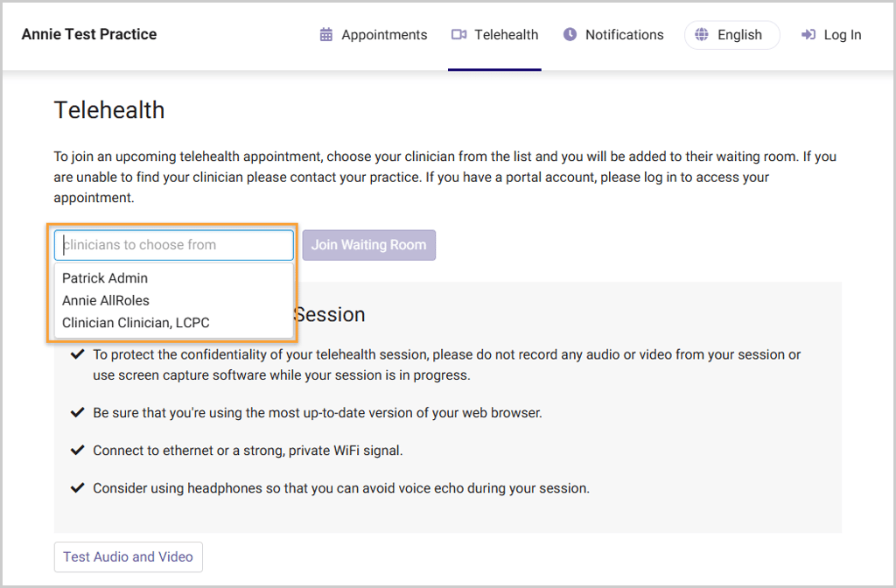Click the sign-in arrow icon beside Log In
This screenshot has width=896, height=588.
pyautogui.click(x=808, y=35)
